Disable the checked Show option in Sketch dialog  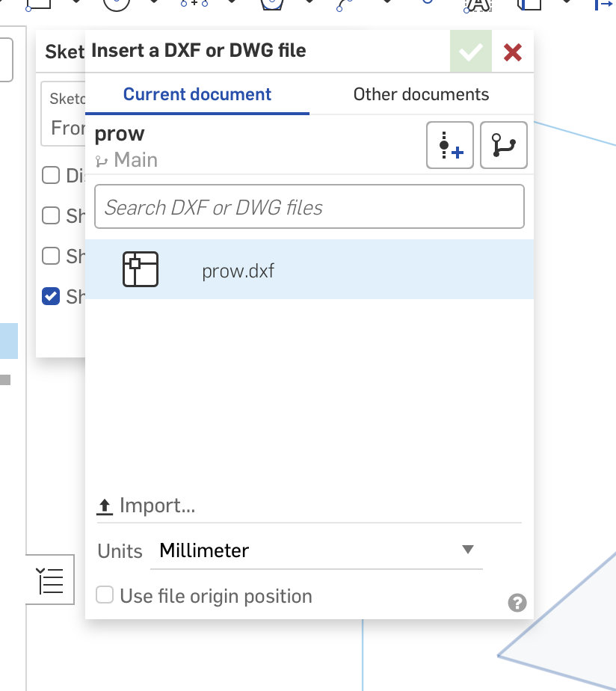point(51,296)
